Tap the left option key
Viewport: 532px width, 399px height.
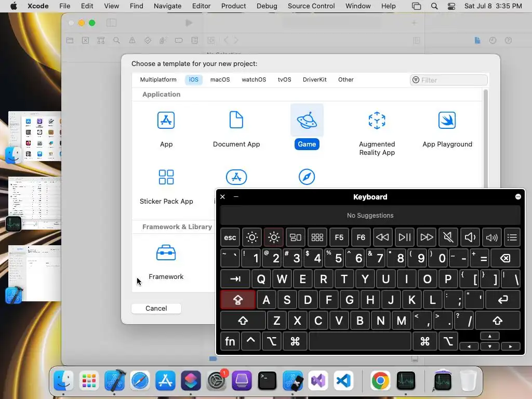click(x=271, y=341)
